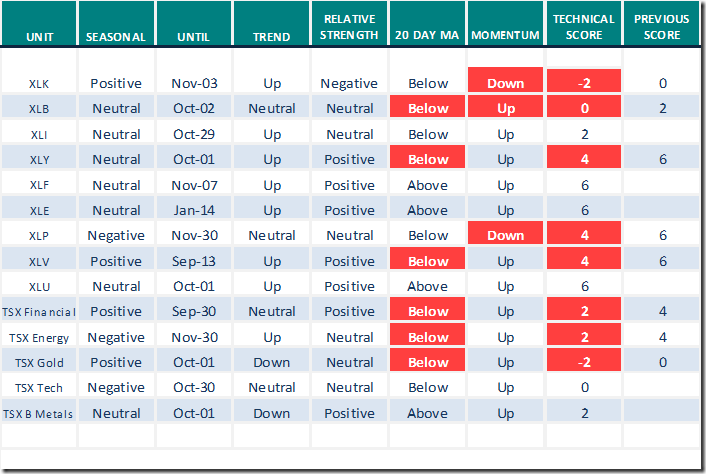Click the XLK unit cell
The width and height of the screenshot is (706, 474).
click(40, 84)
